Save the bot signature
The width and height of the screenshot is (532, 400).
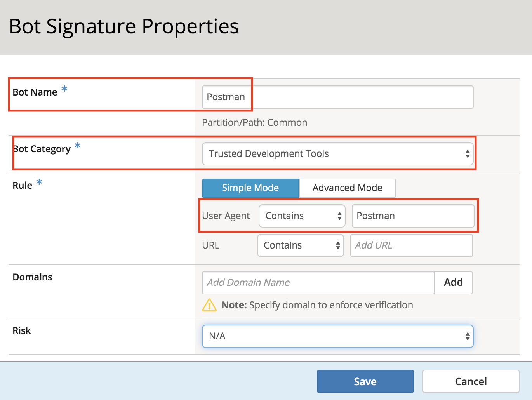365,381
